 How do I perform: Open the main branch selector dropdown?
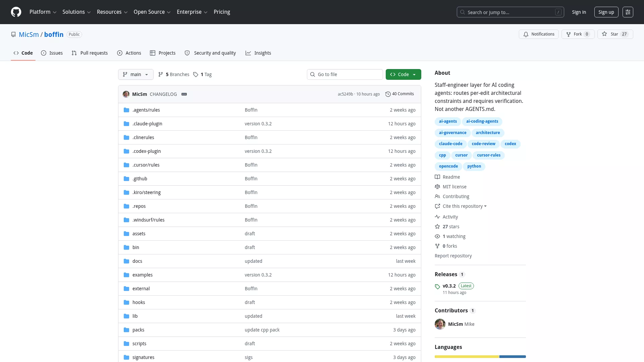136,74
